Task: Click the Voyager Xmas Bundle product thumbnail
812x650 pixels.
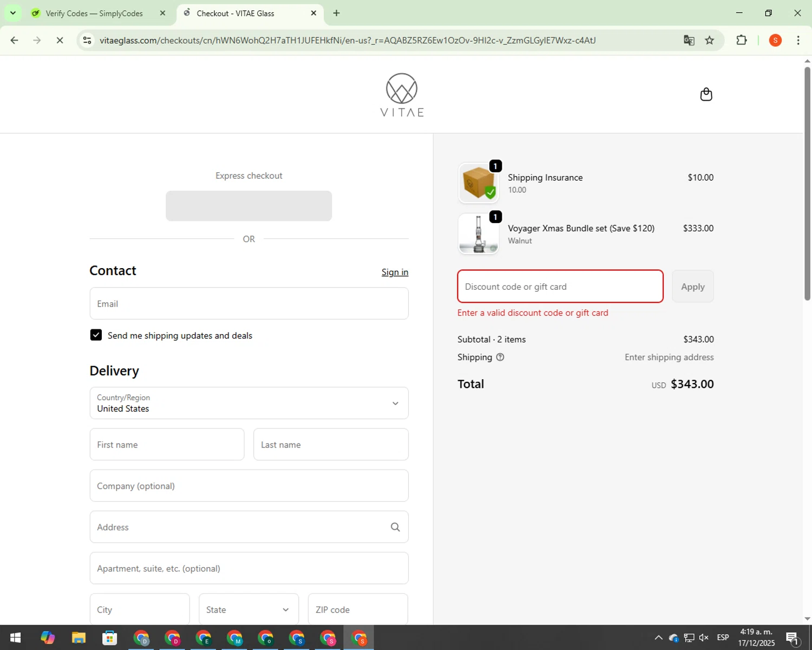Action: (x=478, y=234)
